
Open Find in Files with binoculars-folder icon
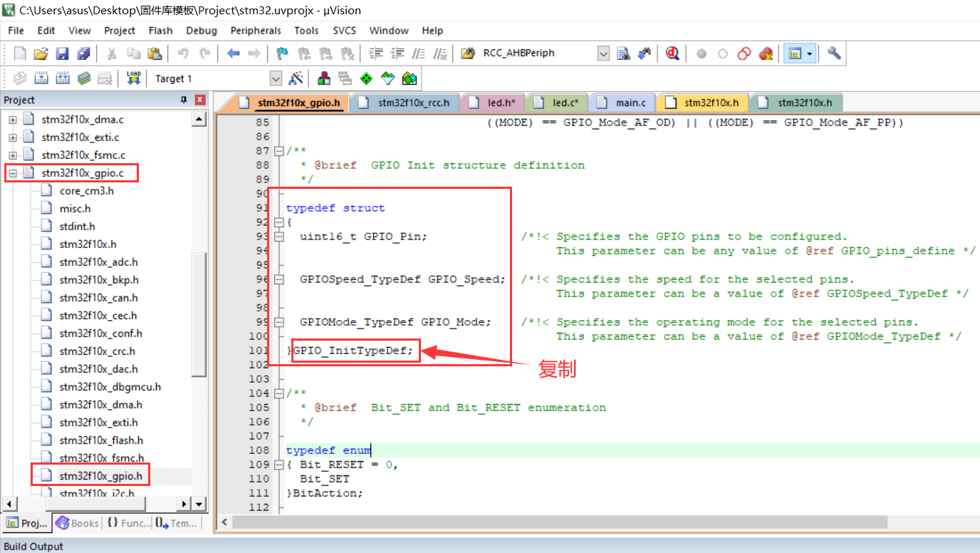tap(468, 53)
